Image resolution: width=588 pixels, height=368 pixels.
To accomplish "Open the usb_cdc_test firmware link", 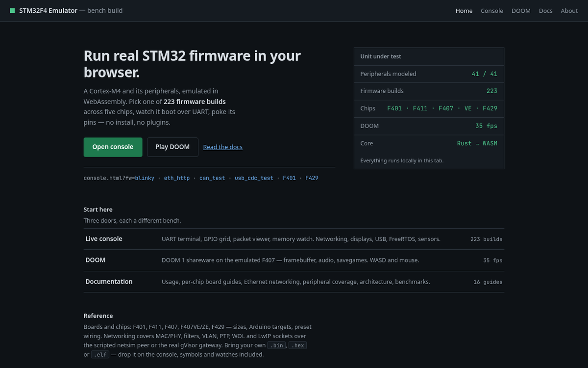I will [x=254, y=178].
